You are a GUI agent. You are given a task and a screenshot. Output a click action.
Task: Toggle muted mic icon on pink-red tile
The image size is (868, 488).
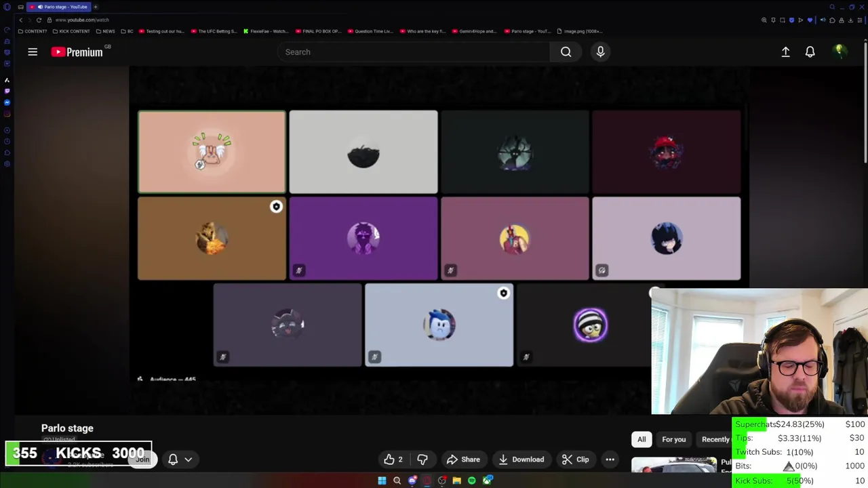pyautogui.click(x=450, y=270)
